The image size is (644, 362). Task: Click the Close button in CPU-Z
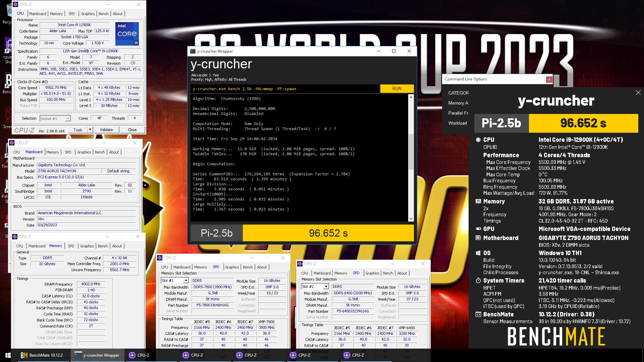[132, 130]
